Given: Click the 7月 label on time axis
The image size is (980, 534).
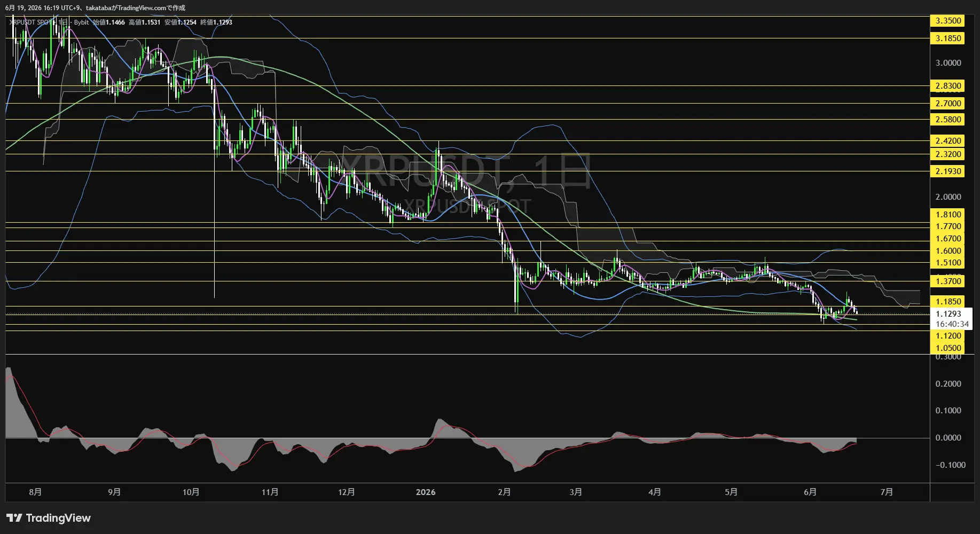Looking at the screenshot, I should (887, 492).
